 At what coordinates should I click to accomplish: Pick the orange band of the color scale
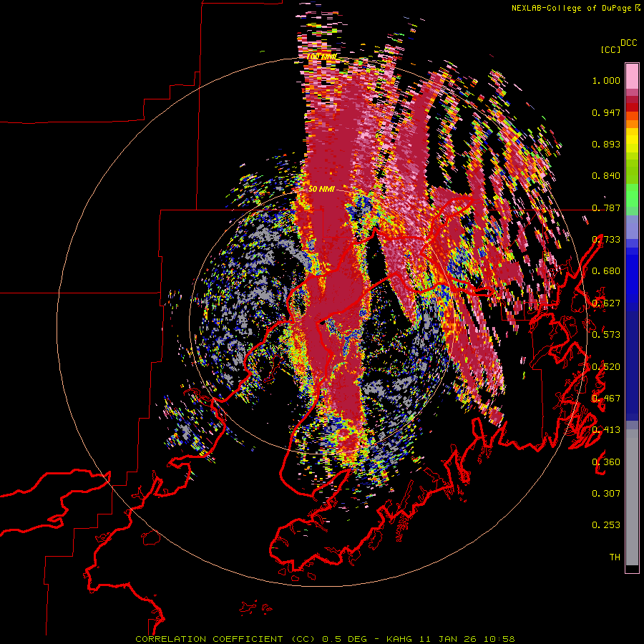click(x=632, y=124)
